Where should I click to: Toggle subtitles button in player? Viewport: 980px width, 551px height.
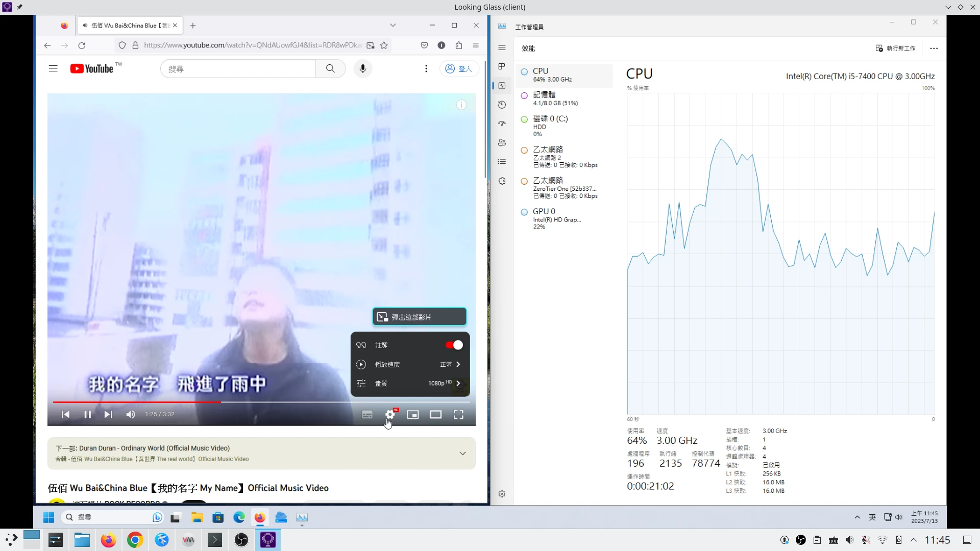coord(367,414)
